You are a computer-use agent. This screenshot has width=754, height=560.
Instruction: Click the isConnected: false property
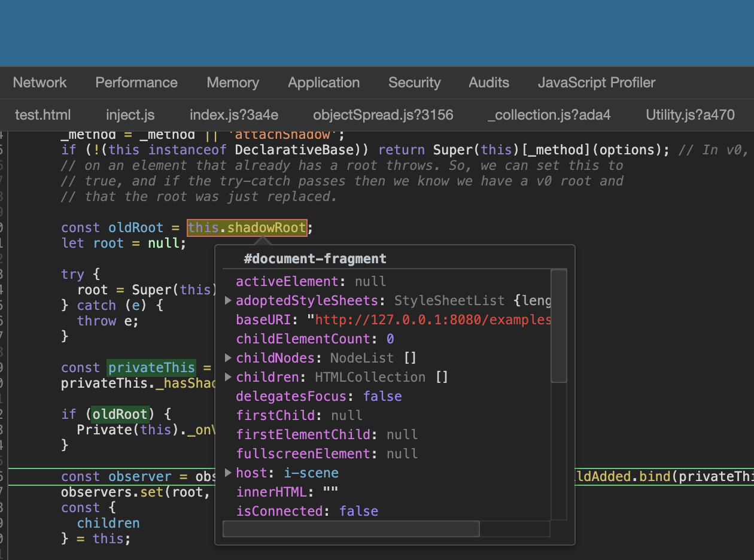point(307,511)
